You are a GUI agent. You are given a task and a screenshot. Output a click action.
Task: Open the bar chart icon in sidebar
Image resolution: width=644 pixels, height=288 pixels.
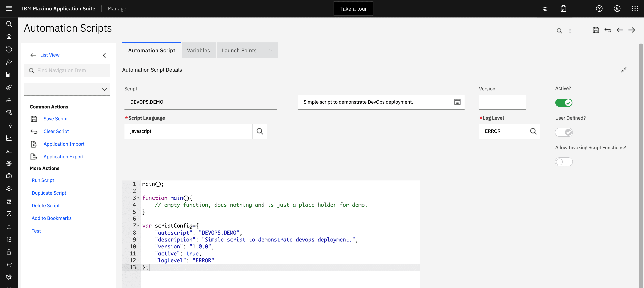[x=9, y=75]
